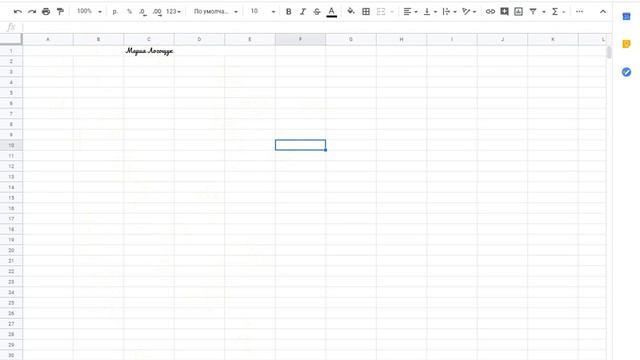Increase decimal places

pyautogui.click(x=157, y=11)
